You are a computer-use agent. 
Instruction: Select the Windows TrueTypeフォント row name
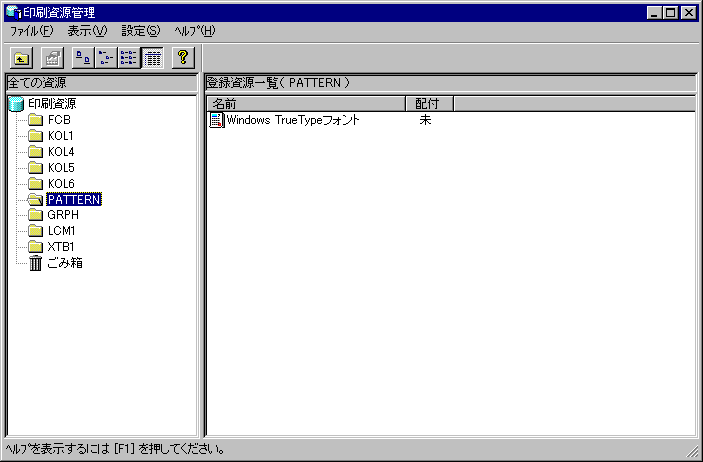click(x=293, y=120)
